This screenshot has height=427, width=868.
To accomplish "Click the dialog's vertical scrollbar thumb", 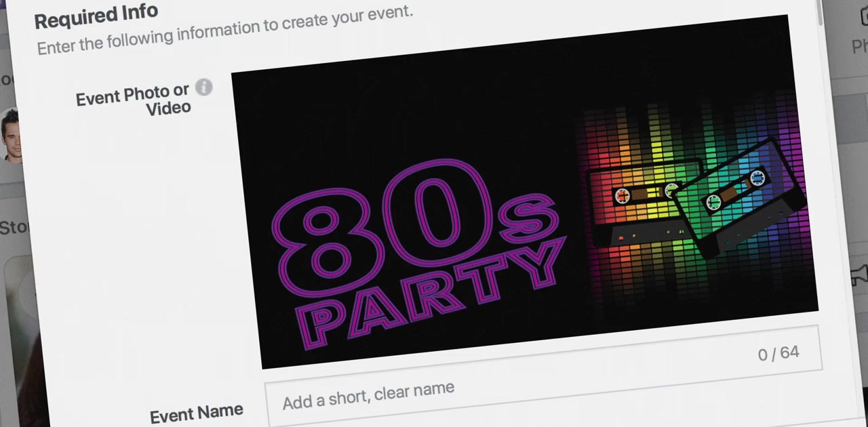I will pyautogui.click(x=821, y=13).
